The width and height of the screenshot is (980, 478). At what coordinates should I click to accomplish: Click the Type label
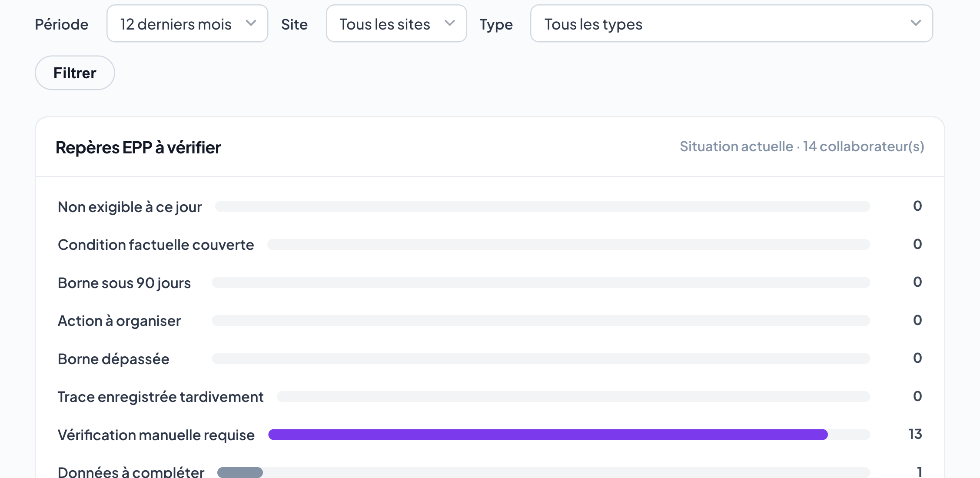pos(496,25)
